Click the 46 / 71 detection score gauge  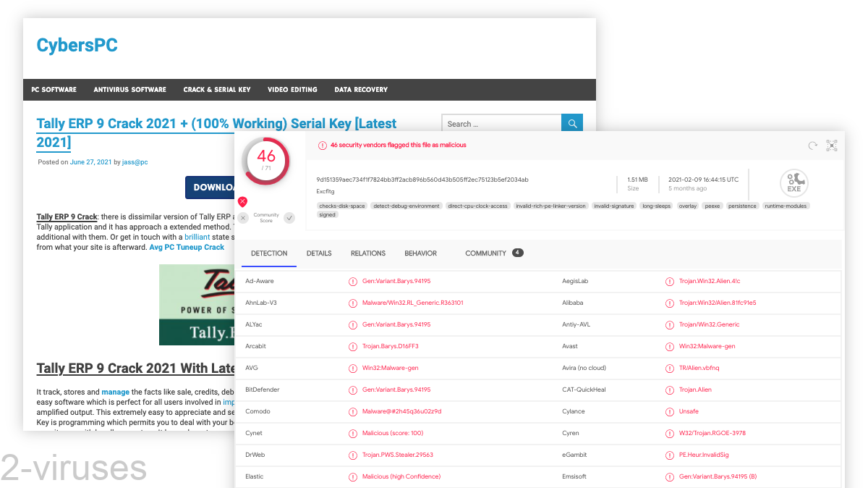265,161
